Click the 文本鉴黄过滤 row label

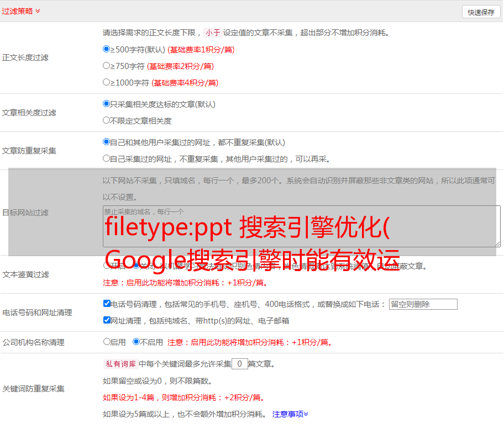click(26, 274)
